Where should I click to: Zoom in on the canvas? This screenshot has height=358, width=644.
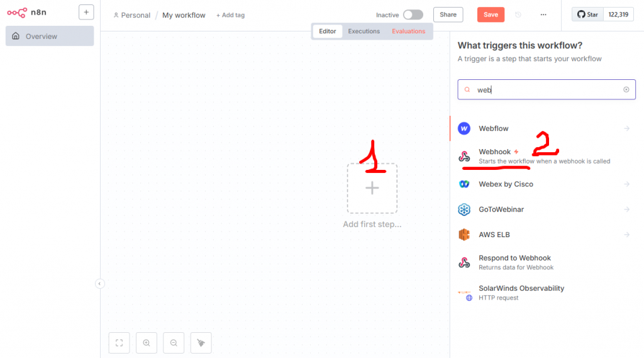pyautogui.click(x=147, y=343)
